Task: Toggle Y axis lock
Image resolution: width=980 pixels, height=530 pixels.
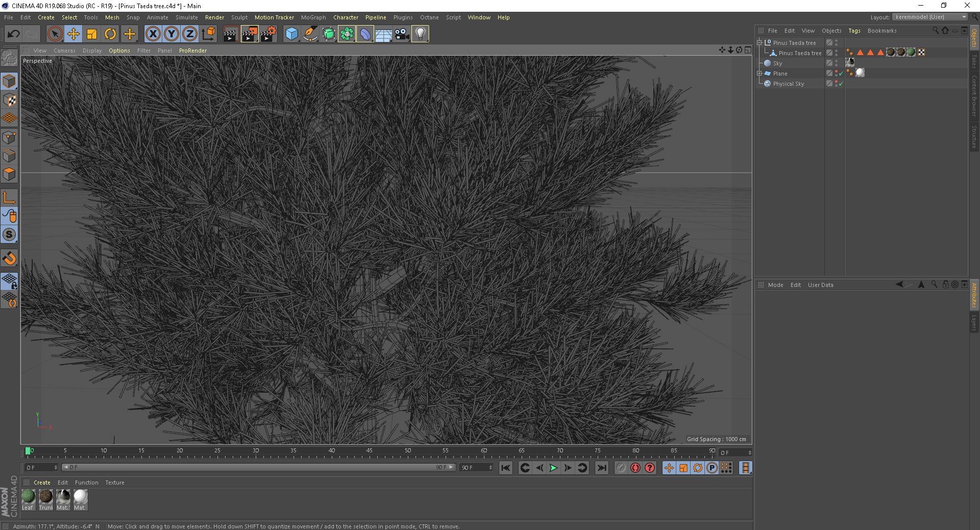Action: 171,34
